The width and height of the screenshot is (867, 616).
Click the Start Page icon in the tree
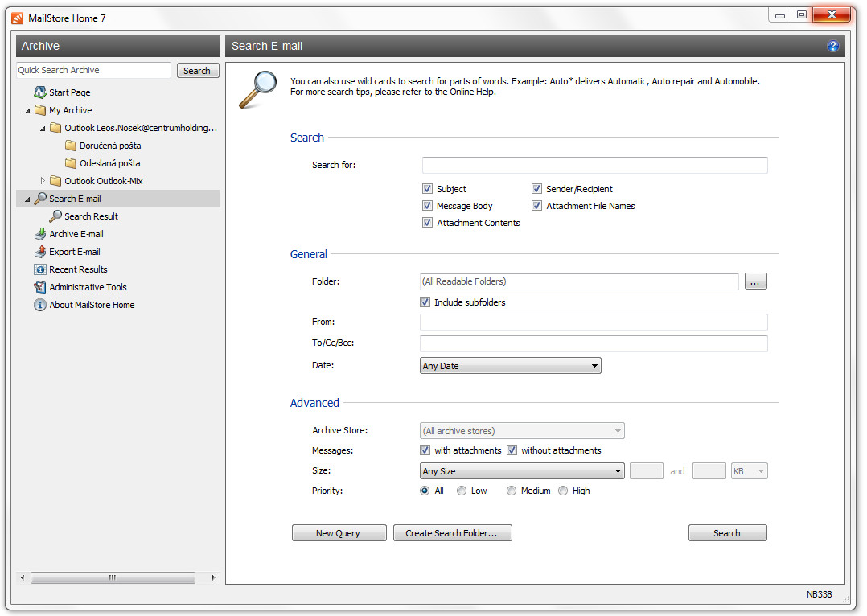point(40,92)
